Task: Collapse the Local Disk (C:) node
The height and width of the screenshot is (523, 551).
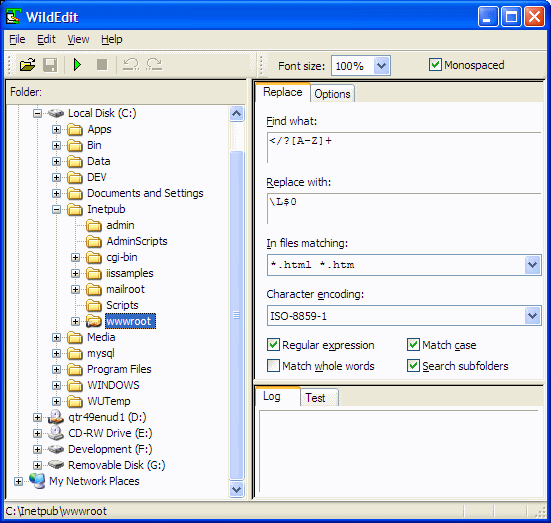Action: [x=37, y=113]
